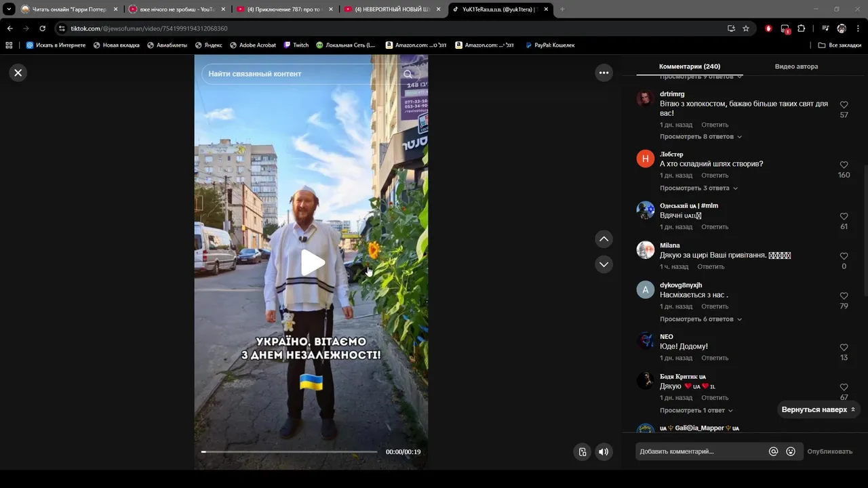This screenshot has height=488, width=868.
Task: Open 'PayPal: Кошелек' bookmark
Action: coord(549,45)
